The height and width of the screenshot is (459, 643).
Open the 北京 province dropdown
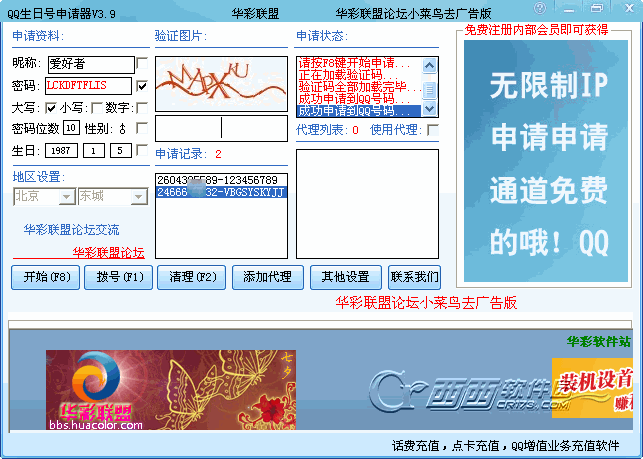67,197
